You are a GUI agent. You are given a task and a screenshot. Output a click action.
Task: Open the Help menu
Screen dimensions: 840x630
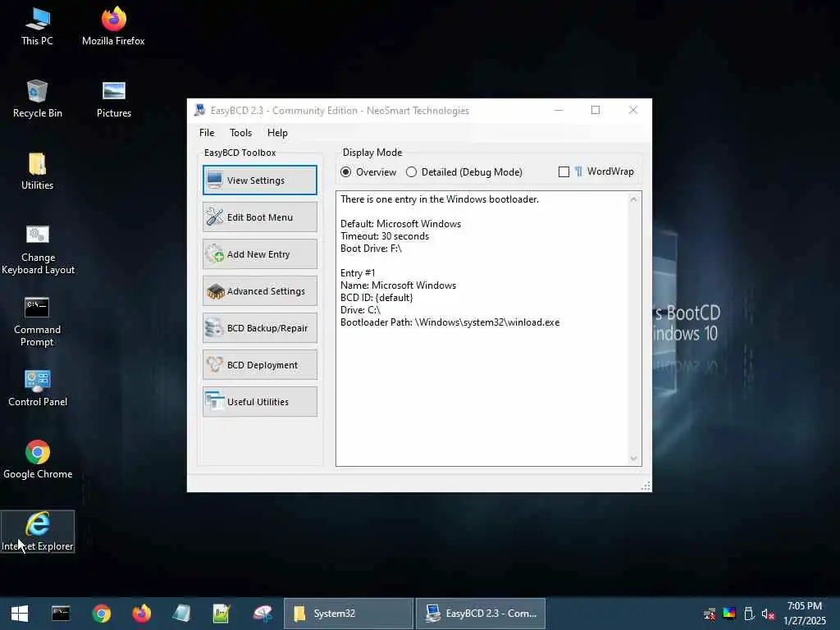pyautogui.click(x=277, y=133)
